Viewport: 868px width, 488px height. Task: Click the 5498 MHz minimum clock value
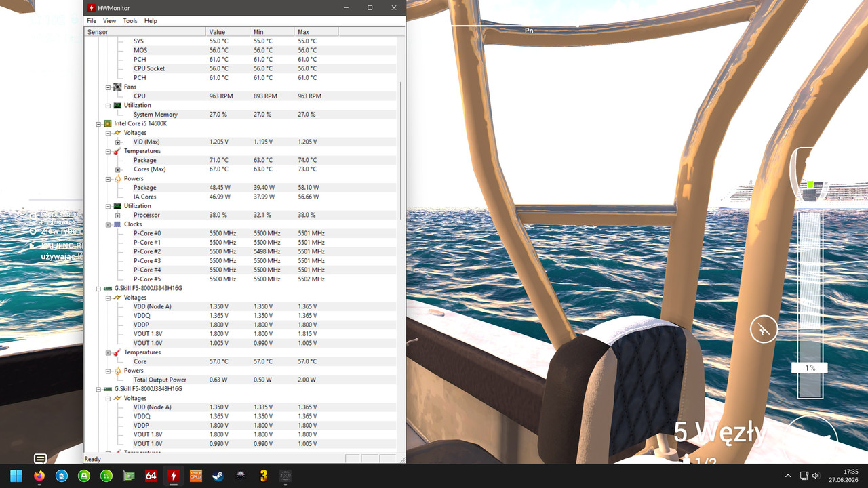267,251
